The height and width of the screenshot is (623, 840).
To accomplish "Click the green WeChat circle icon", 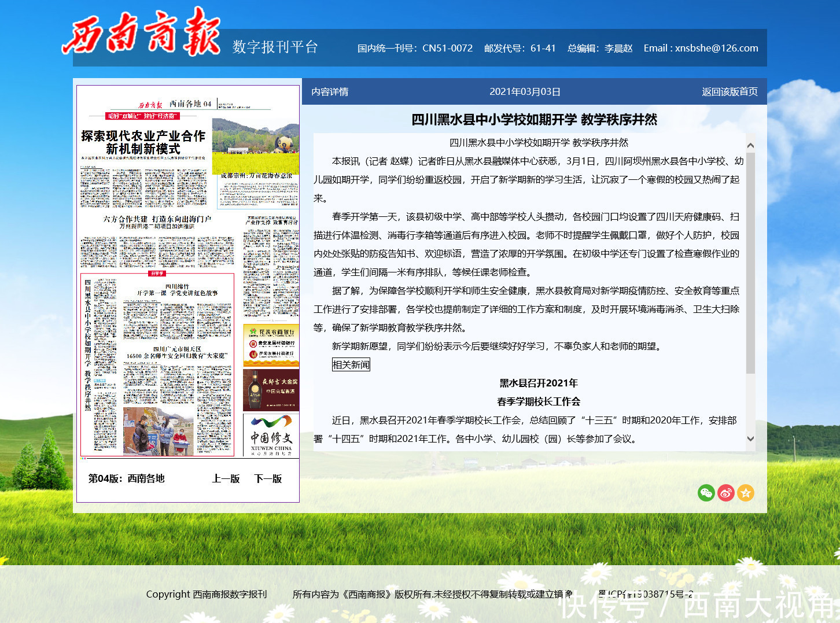I will click(x=706, y=493).
